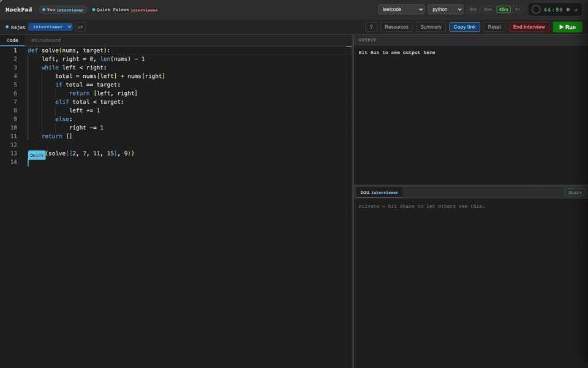Click line number 11 in the gutter
Image resolution: width=588 pixels, height=368 pixels.
click(x=14, y=136)
